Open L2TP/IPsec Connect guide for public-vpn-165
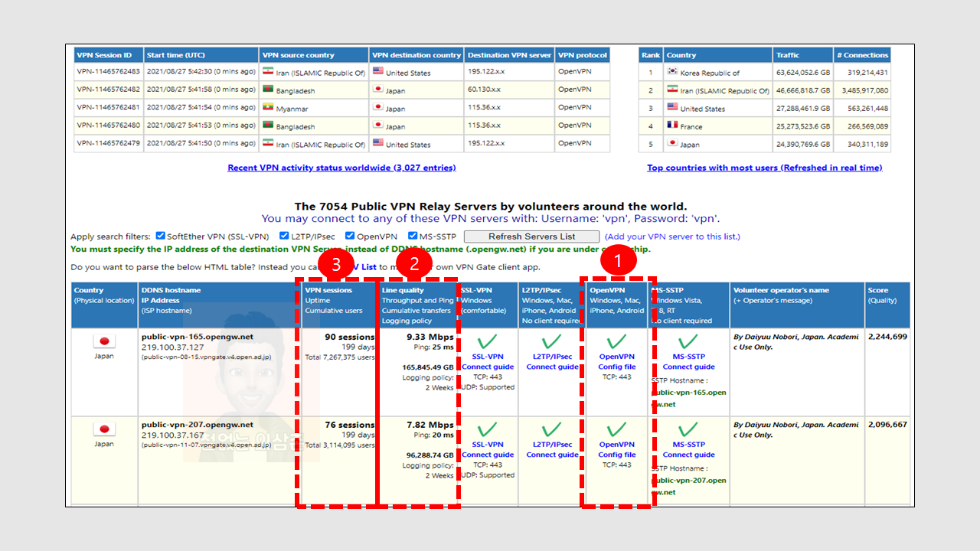Viewport: 980px width, 551px height. pyautogui.click(x=552, y=361)
